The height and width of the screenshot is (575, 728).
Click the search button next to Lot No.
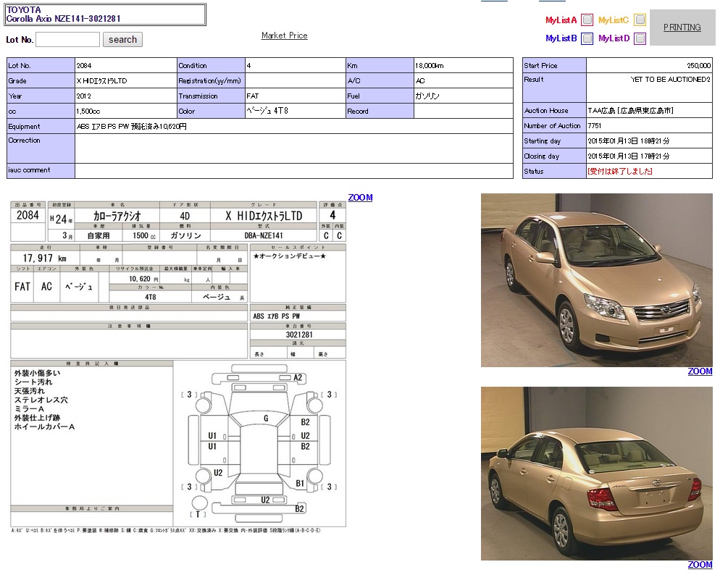pos(122,39)
